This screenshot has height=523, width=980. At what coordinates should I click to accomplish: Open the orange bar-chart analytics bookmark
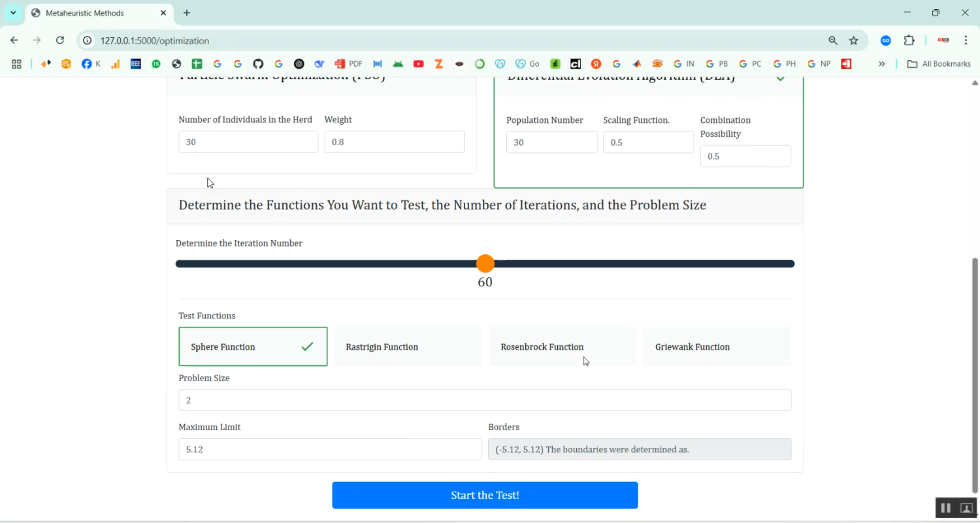pos(116,64)
